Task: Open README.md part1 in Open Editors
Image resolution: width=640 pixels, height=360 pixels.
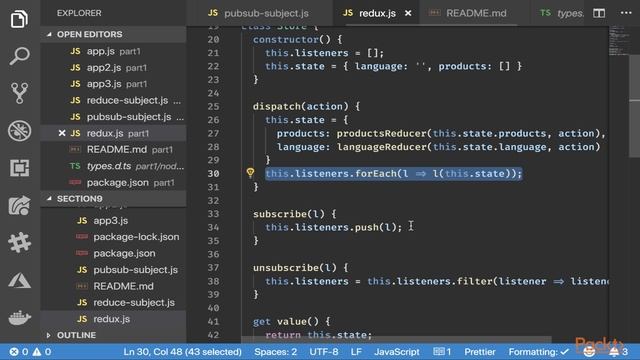Action: coord(113,149)
